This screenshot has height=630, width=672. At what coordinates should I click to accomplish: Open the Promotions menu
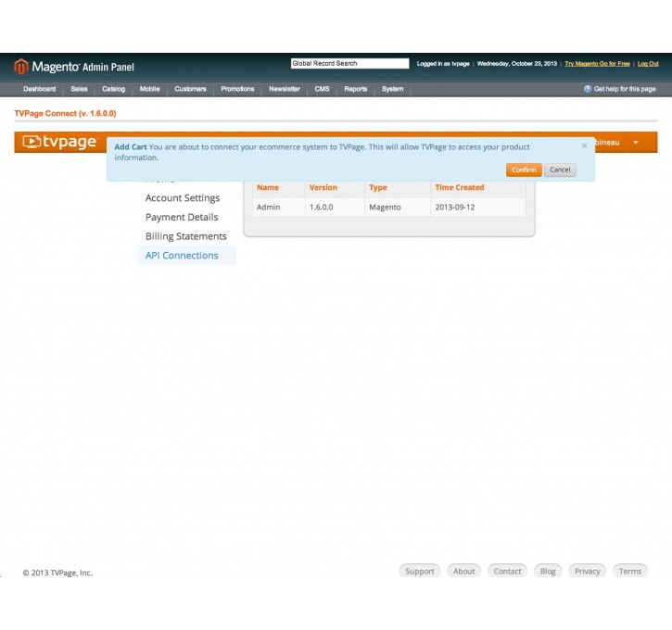[237, 89]
